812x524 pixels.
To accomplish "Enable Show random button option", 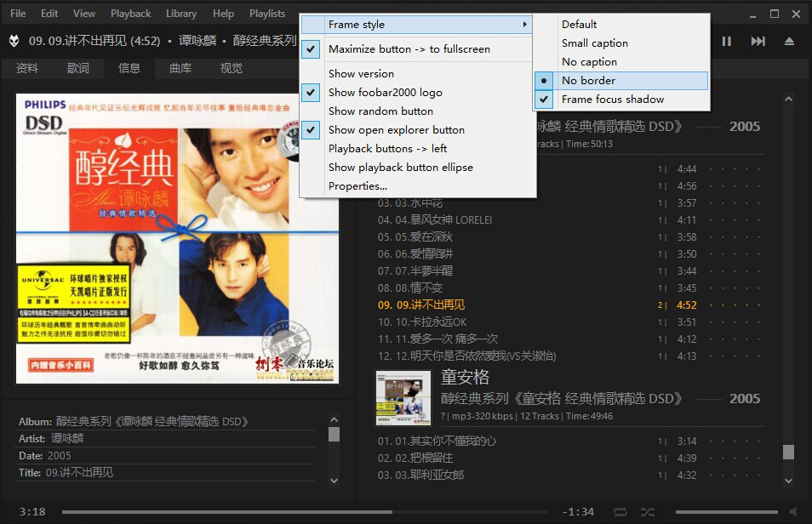I will click(x=417, y=111).
